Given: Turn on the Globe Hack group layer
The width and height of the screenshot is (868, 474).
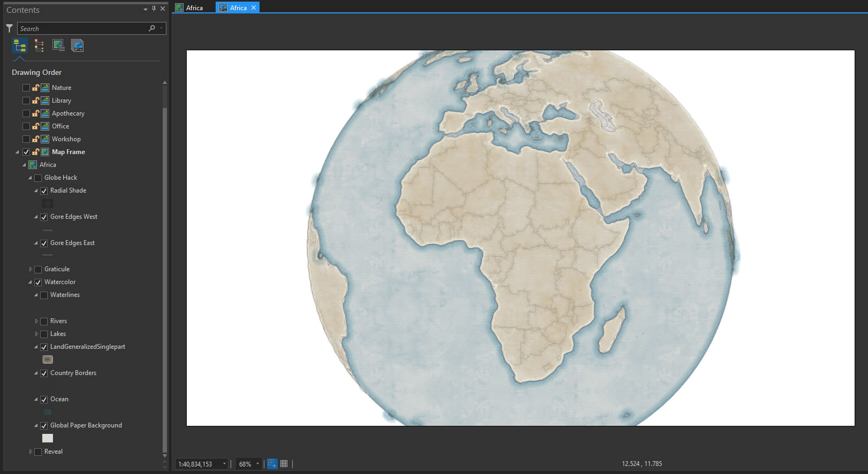Looking at the screenshot, I should point(38,178).
